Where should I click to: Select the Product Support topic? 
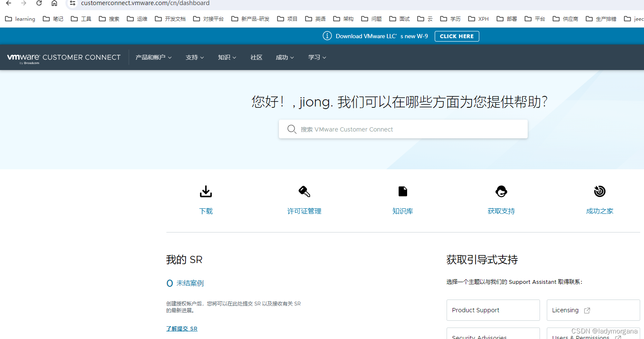pyautogui.click(x=493, y=310)
